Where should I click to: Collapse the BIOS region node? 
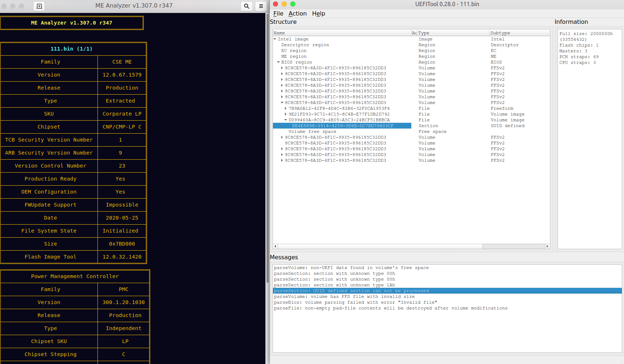[x=278, y=62]
